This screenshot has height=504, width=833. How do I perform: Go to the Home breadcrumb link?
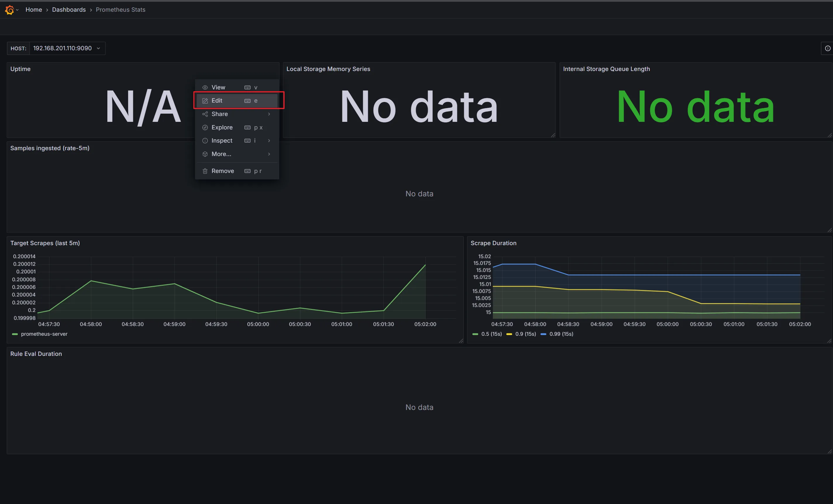point(34,10)
